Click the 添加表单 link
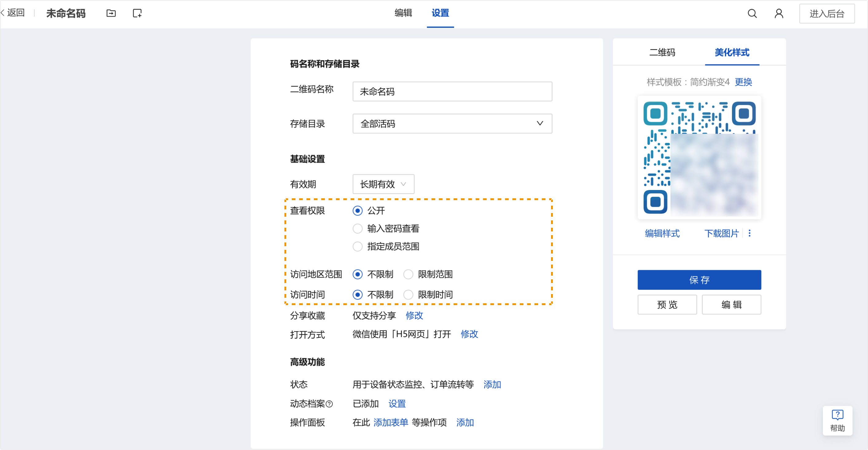 coord(390,422)
